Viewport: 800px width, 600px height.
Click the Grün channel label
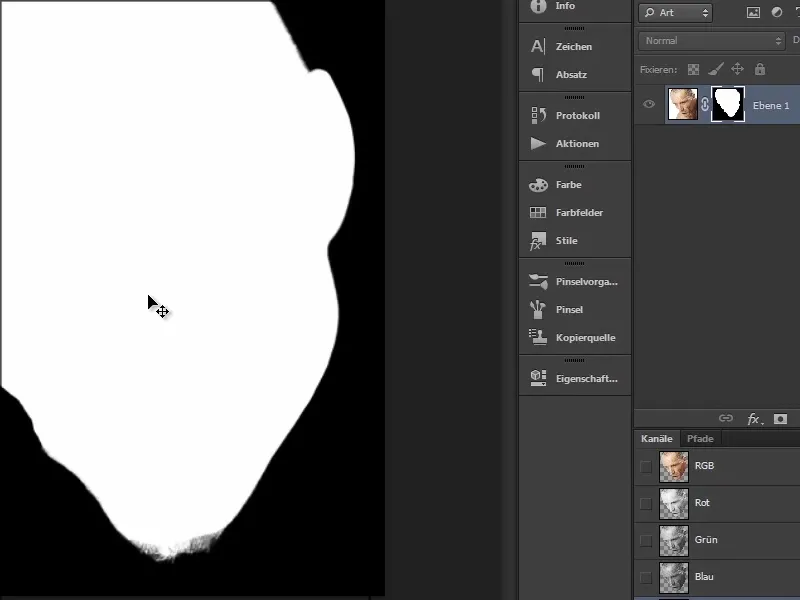pos(706,540)
